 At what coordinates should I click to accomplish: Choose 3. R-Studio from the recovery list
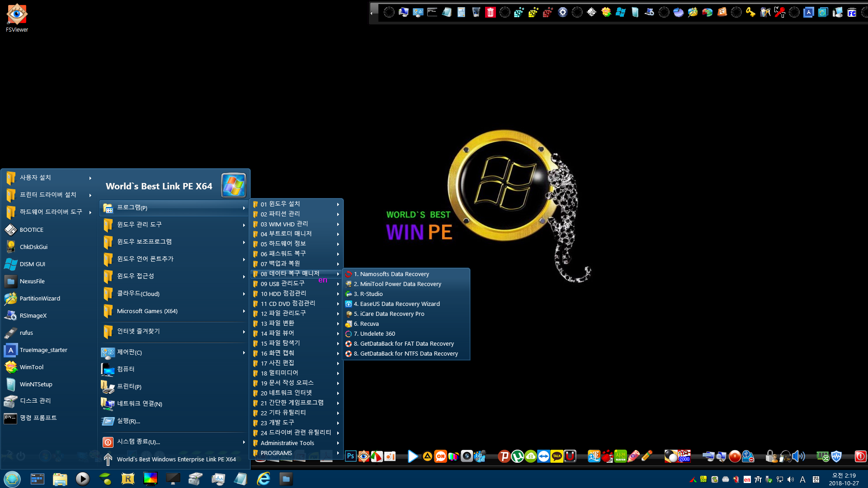click(406, 294)
